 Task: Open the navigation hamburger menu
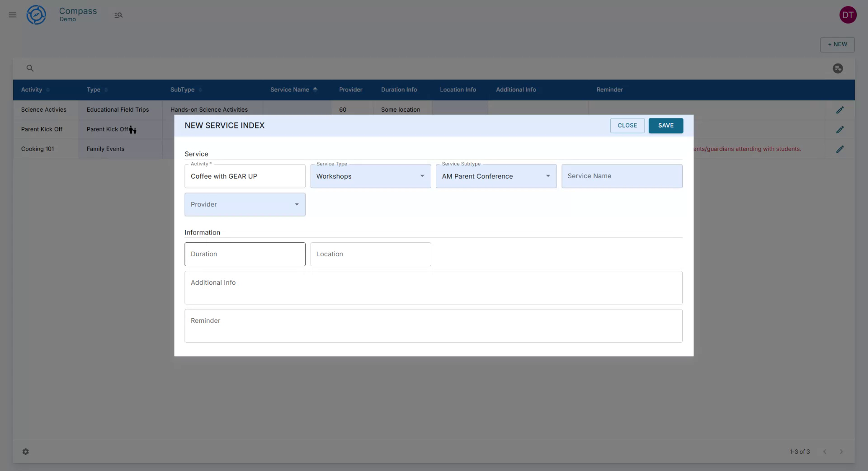(x=12, y=15)
